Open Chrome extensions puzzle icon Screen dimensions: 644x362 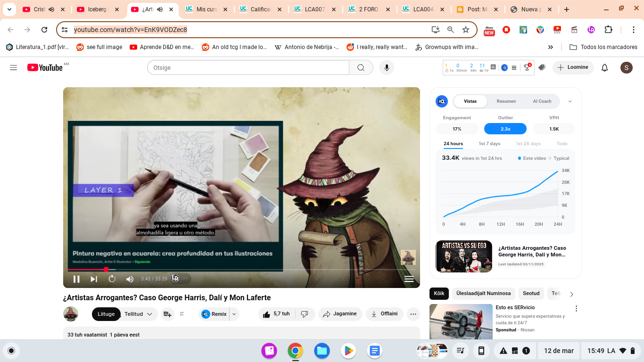(609, 30)
